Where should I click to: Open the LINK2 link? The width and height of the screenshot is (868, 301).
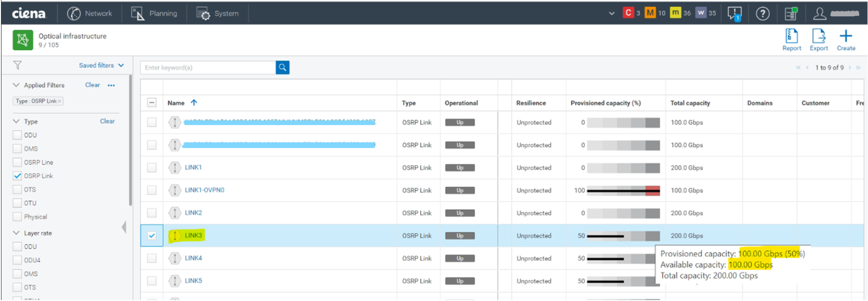click(x=193, y=213)
